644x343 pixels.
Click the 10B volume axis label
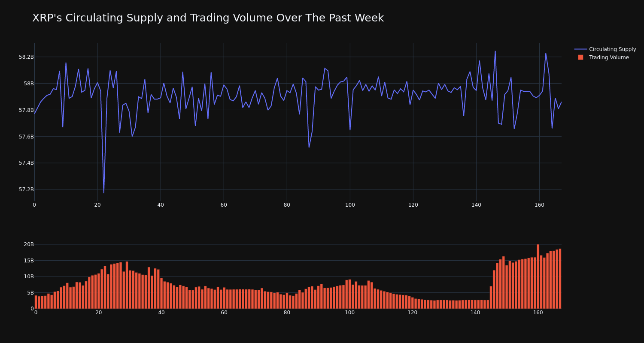pos(29,277)
